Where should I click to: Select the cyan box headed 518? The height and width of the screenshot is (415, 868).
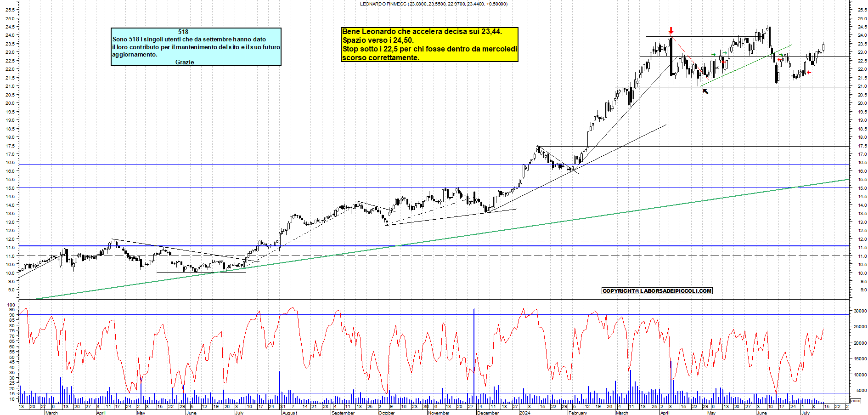(196, 46)
